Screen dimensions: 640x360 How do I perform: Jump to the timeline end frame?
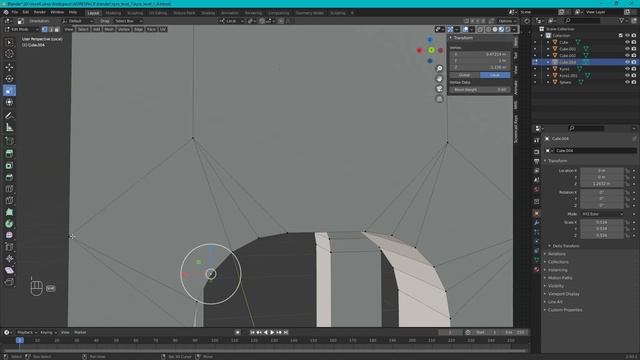286,333
